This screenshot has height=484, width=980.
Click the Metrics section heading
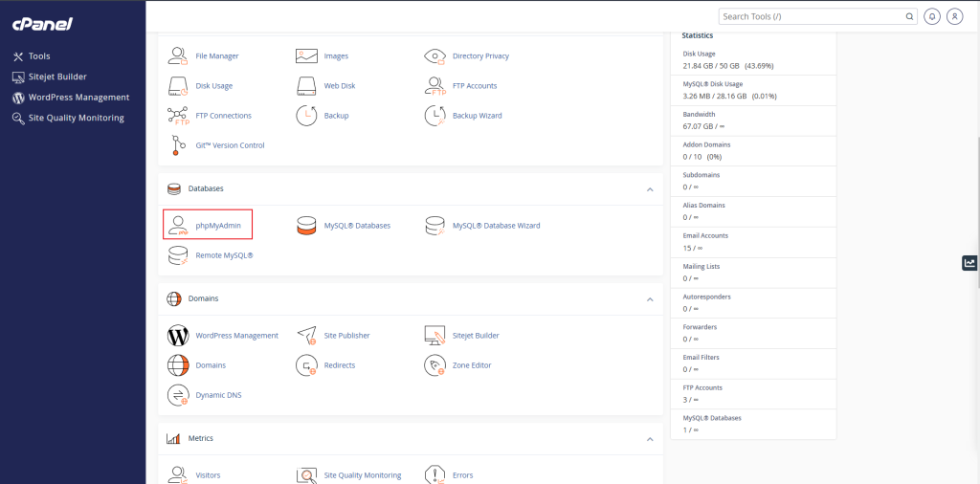[201, 438]
